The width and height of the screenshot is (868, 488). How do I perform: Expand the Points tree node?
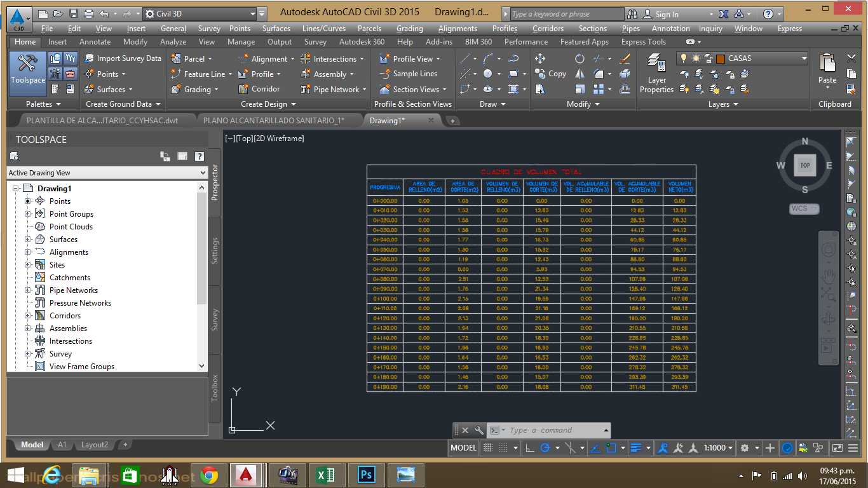28,201
